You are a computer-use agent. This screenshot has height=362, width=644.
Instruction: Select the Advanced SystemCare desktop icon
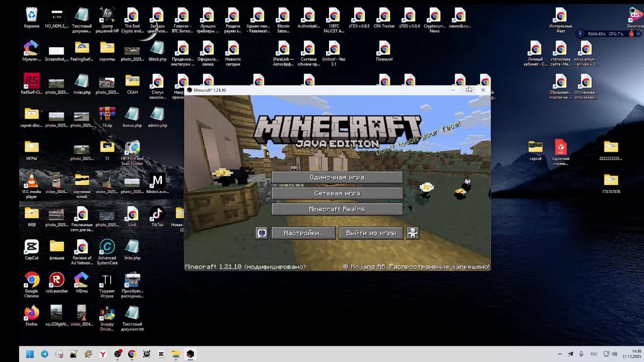(x=107, y=248)
